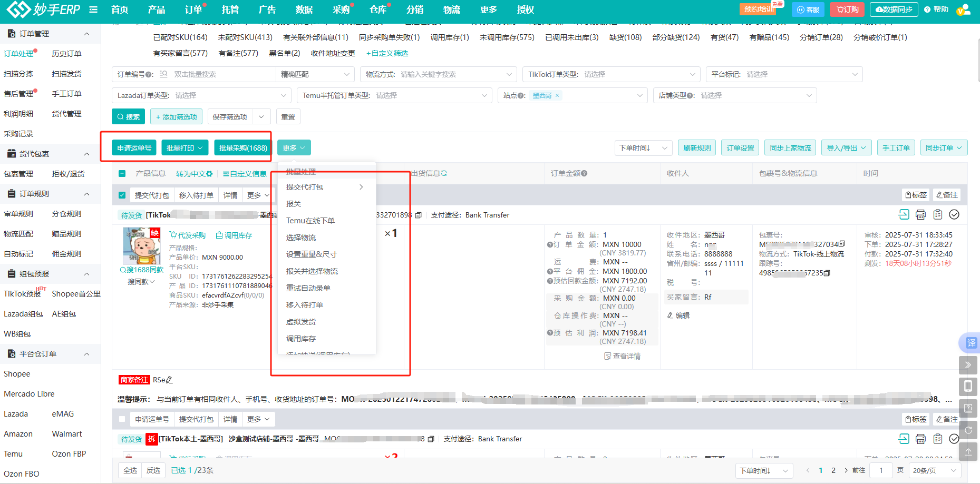Click help icon beside 订单金额 header
This screenshot has height=484, width=980.
tap(584, 173)
